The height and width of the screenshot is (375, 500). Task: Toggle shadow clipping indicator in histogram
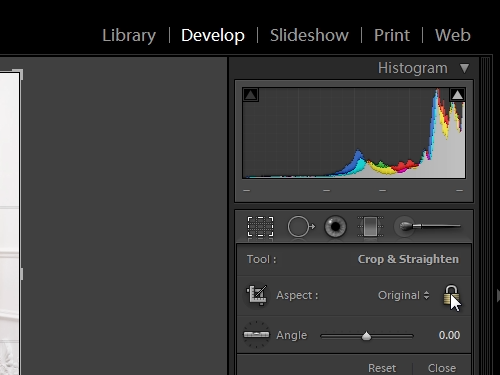pos(251,95)
